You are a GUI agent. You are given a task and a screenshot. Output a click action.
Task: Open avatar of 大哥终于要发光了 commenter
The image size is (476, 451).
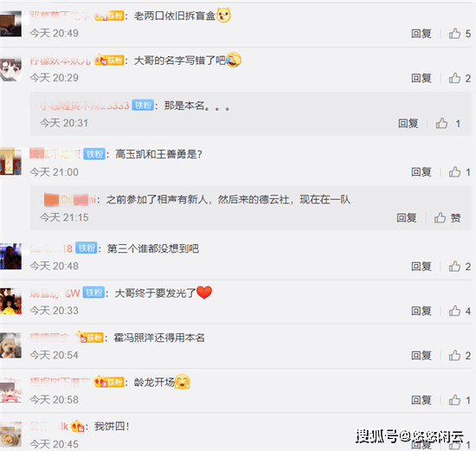(x=10, y=301)
